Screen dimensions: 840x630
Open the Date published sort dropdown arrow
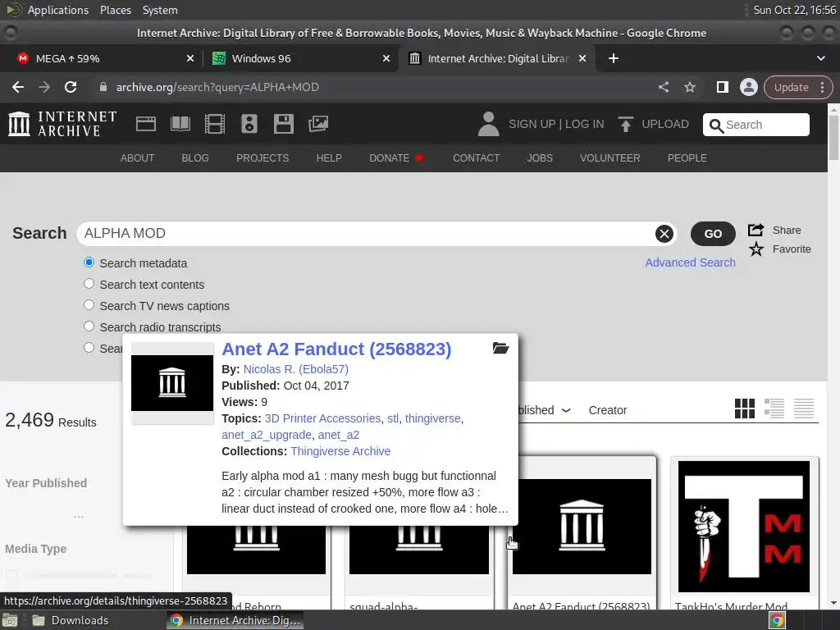[566, 410]
